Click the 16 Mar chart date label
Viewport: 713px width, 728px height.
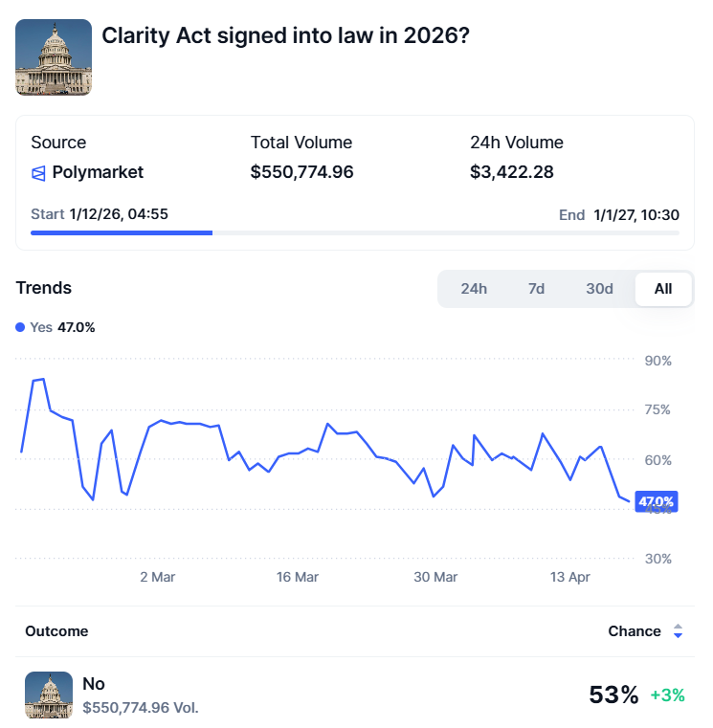tap(297, 577)
